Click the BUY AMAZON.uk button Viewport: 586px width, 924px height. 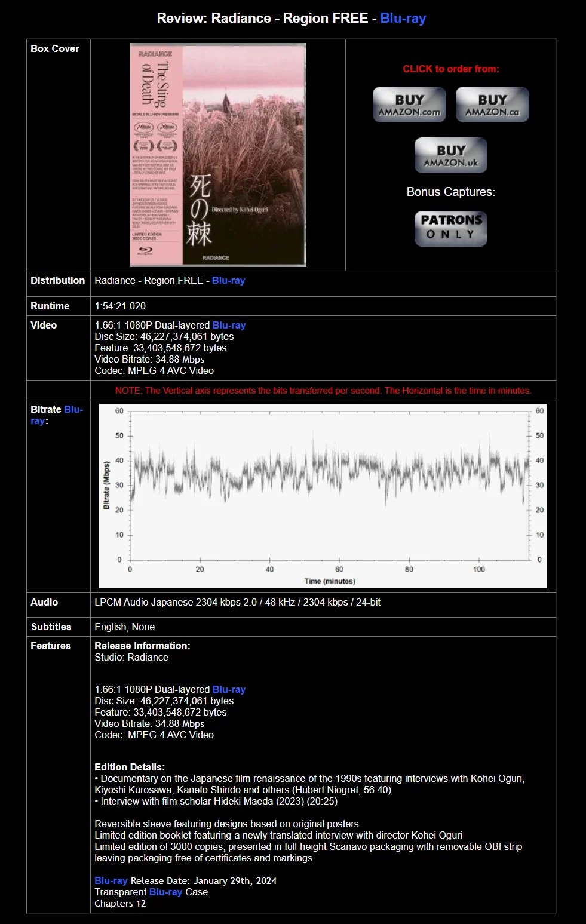[451, 155]
